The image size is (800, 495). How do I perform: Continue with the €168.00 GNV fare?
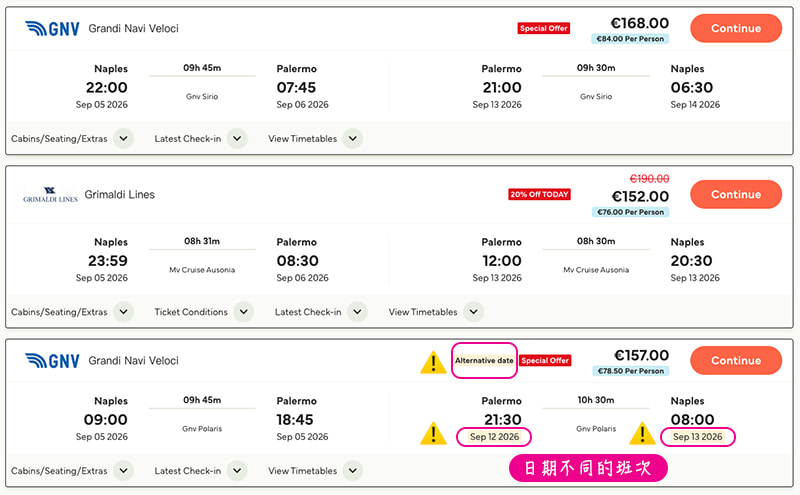[x=735, y=28]
